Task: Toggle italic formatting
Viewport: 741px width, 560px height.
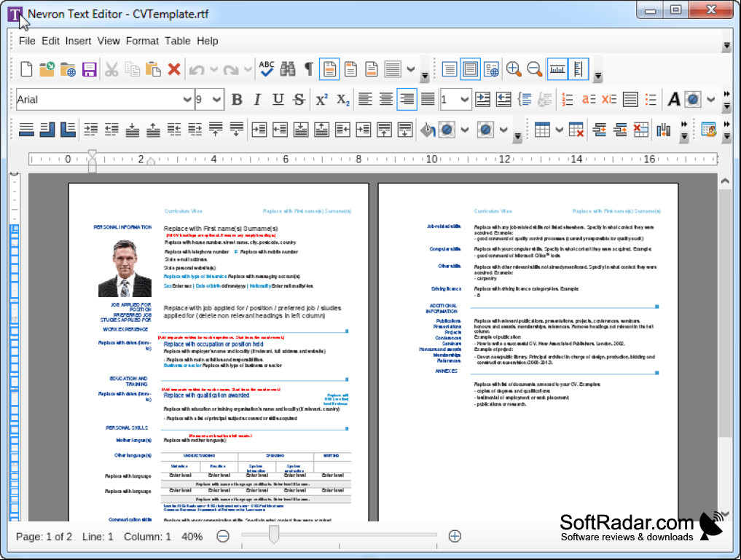Action: [257, 100]
